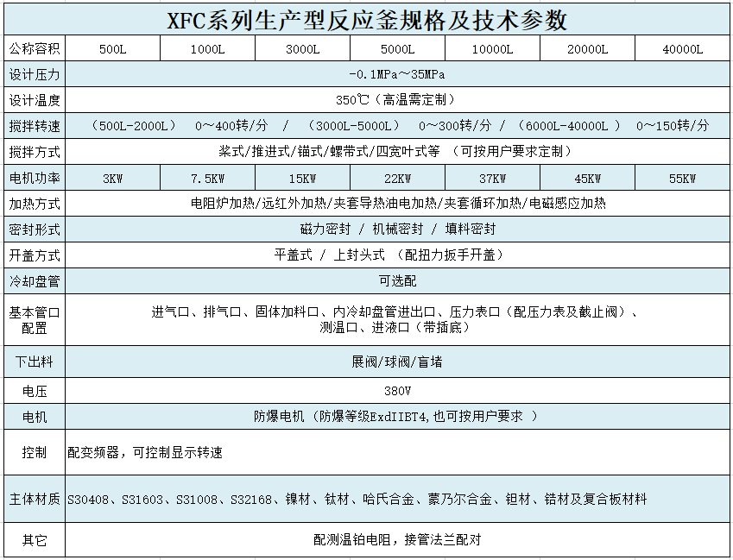Select the 展阀/球阀/盲堵 discharge cell
The width and height of the screenshot is (733, 560).
coord(397,362)
